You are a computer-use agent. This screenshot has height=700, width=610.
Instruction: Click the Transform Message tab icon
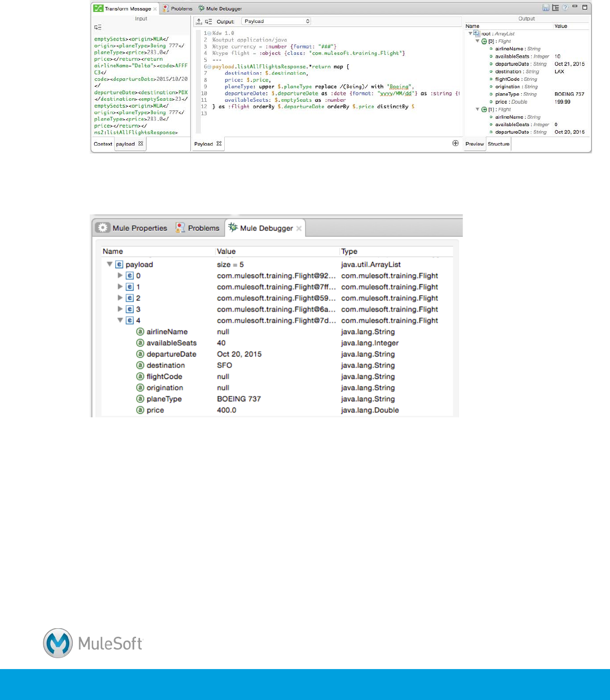(98, 8)
